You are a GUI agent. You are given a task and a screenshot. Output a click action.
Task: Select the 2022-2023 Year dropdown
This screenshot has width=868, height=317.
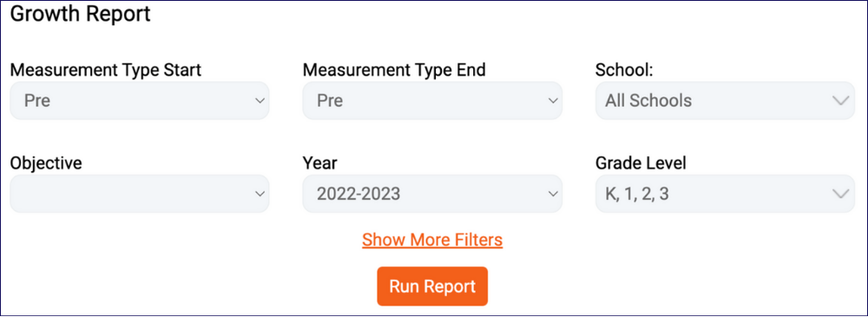point(432,194)
